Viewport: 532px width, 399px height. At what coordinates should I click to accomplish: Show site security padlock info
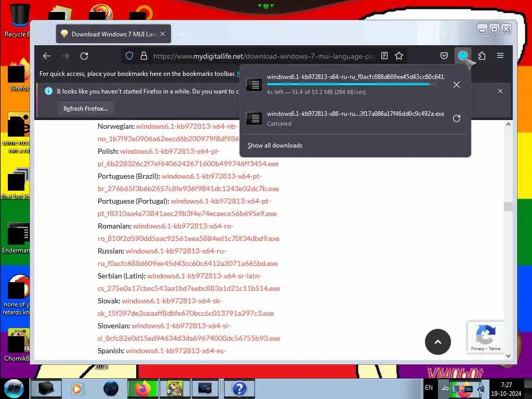tap(144, 56)
